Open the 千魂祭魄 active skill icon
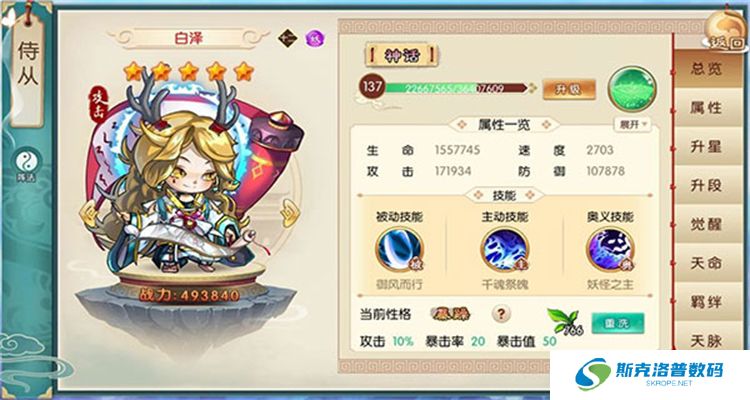Screen dimensions: 750x400 (504, 249)
